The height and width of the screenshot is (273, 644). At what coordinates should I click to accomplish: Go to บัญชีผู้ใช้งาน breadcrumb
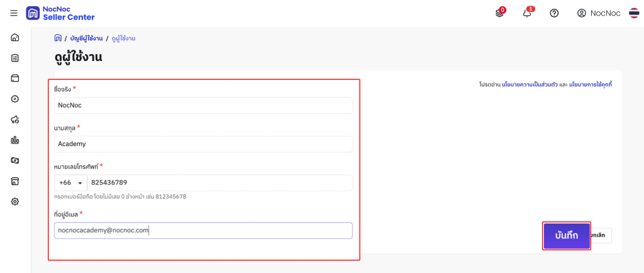click(x=87, y=38)
